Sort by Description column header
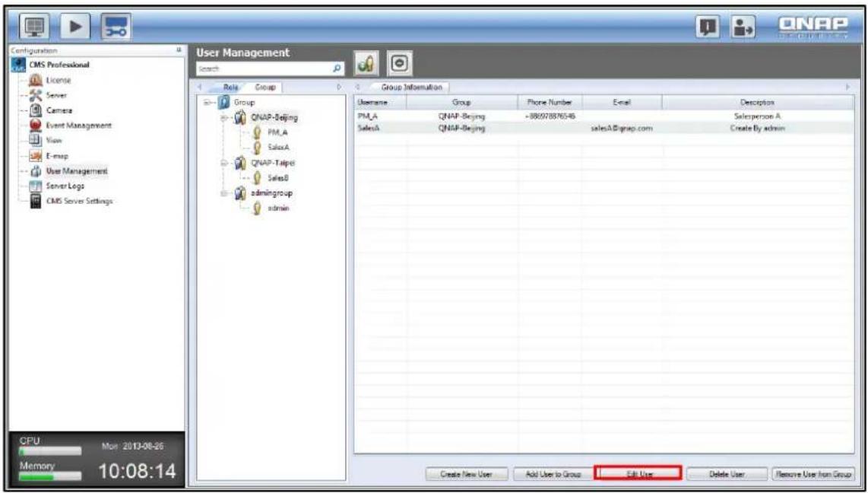The image size is (868, 493). pos(757,103)
